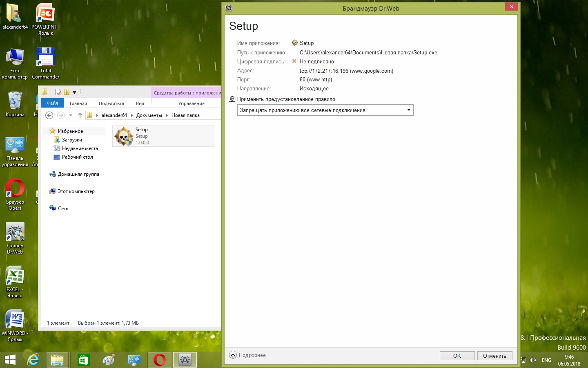This screenshot has height=368, width=588.
Task: Open Рабочий стол in the navigation pane
Action: [x=77, y=157]
